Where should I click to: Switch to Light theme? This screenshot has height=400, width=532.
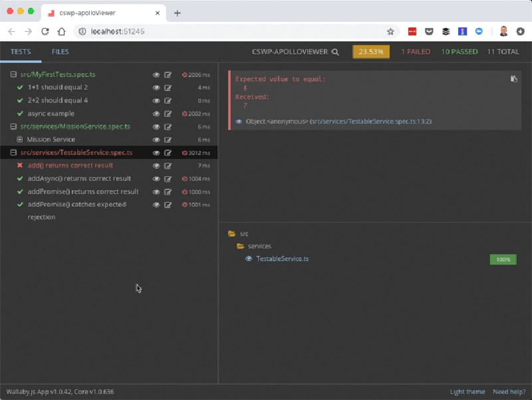tap(467, 391)
